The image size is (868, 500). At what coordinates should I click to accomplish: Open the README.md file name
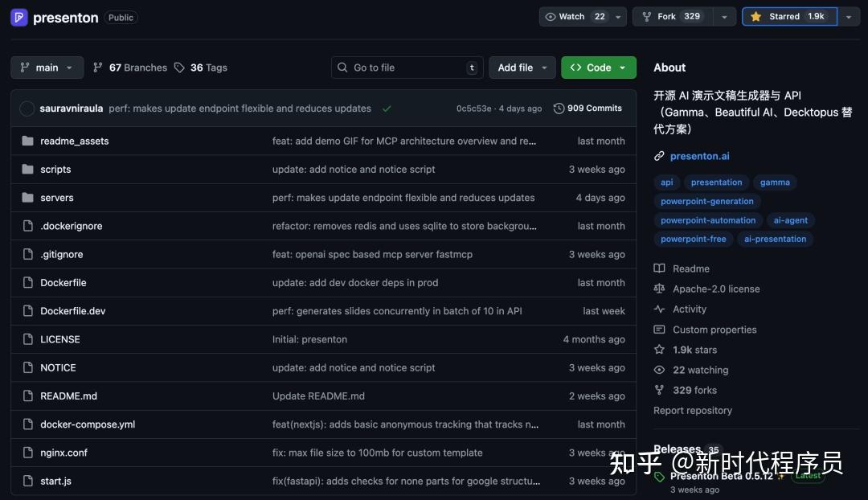click(68, 396)
